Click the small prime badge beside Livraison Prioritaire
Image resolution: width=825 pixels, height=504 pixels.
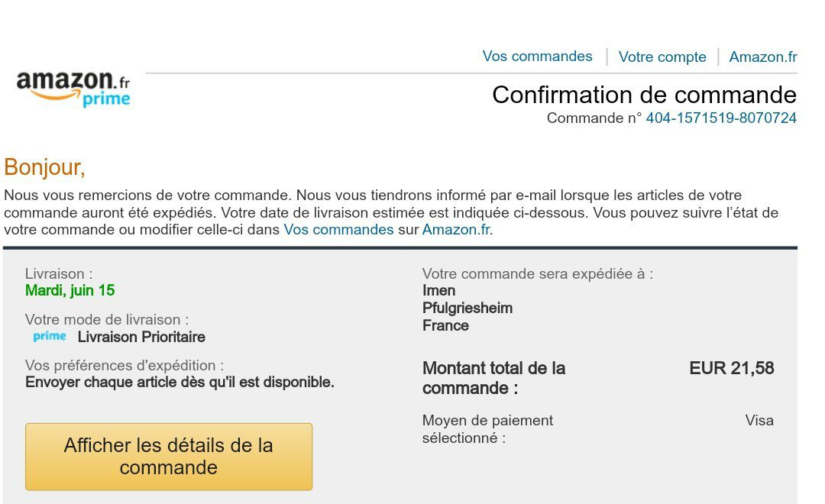(50, 337)
